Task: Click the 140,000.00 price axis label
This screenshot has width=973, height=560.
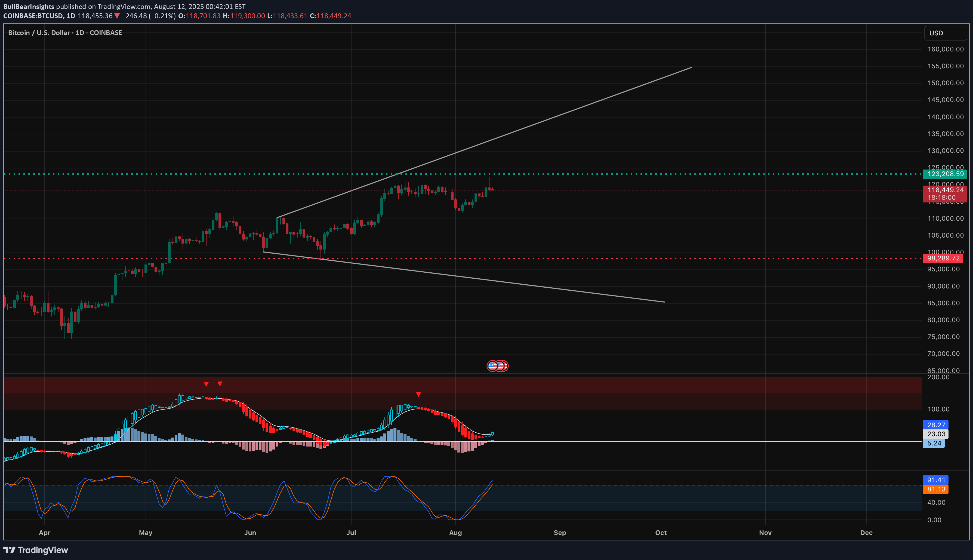Action: click(x=946, y=117)
